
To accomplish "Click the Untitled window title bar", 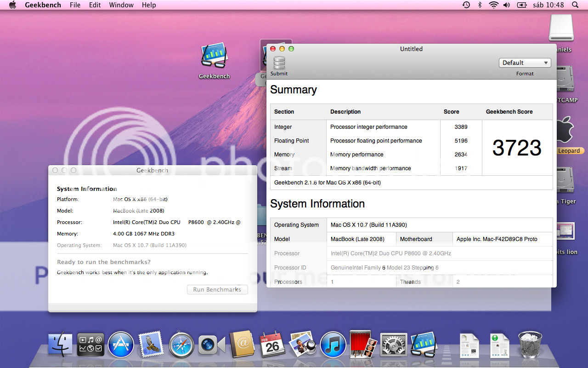I will 411,49.
